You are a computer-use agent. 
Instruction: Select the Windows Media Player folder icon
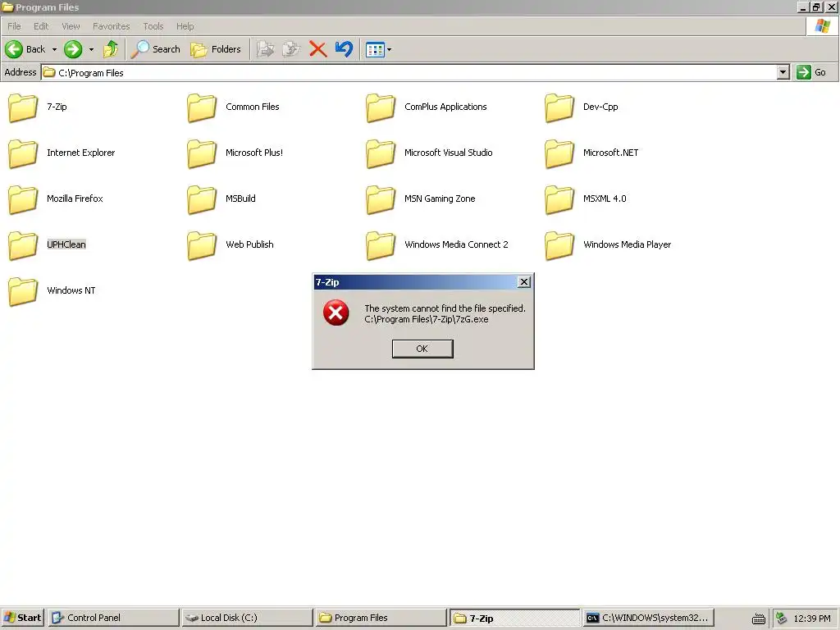[559, 245]
